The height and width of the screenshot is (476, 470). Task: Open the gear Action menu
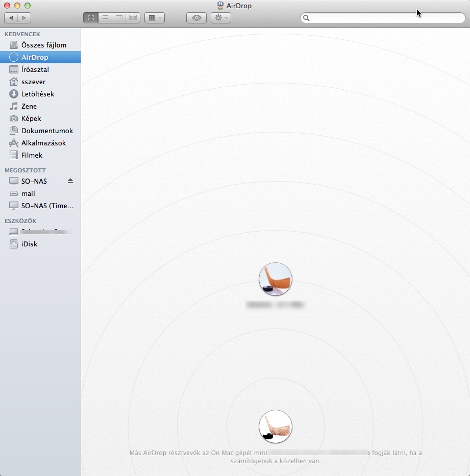coord(221,18)
